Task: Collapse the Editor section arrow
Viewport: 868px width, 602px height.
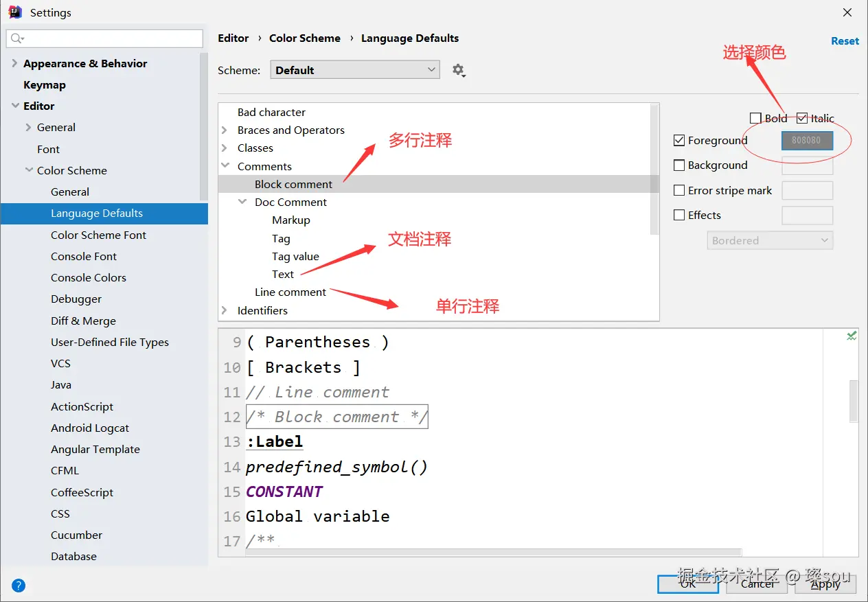Action: (15, 106)
